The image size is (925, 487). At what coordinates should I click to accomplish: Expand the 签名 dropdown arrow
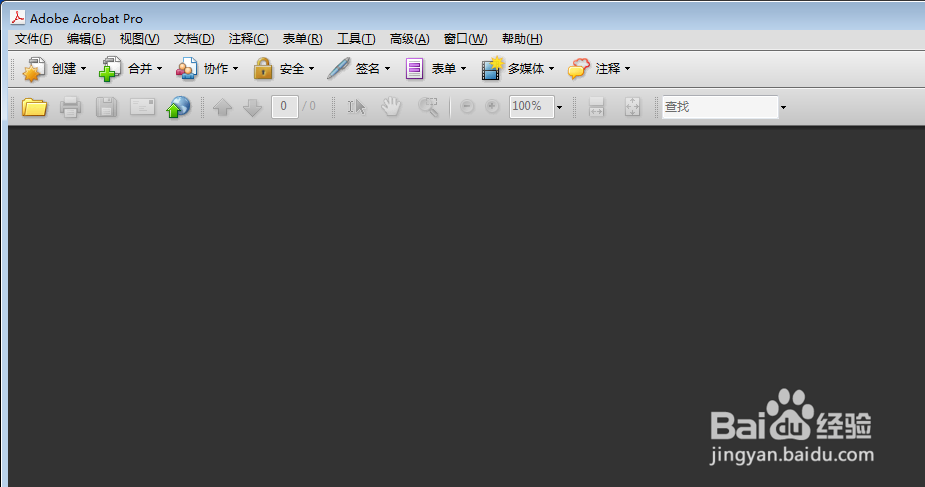(x=387, y=69)
